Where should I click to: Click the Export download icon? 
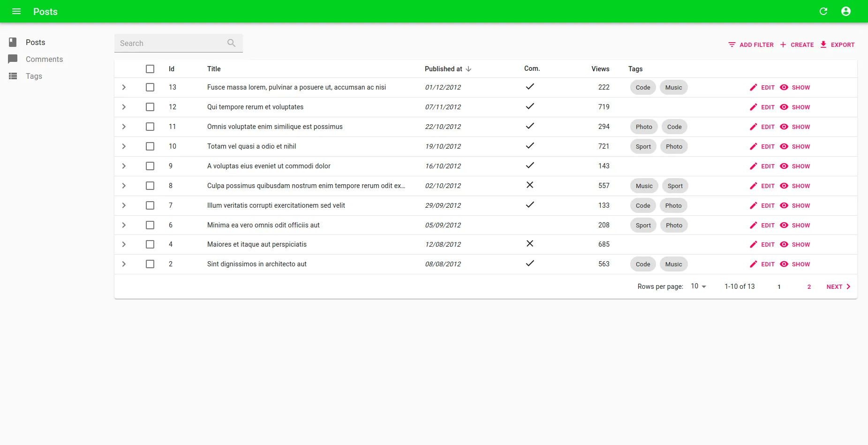[823, 45]
